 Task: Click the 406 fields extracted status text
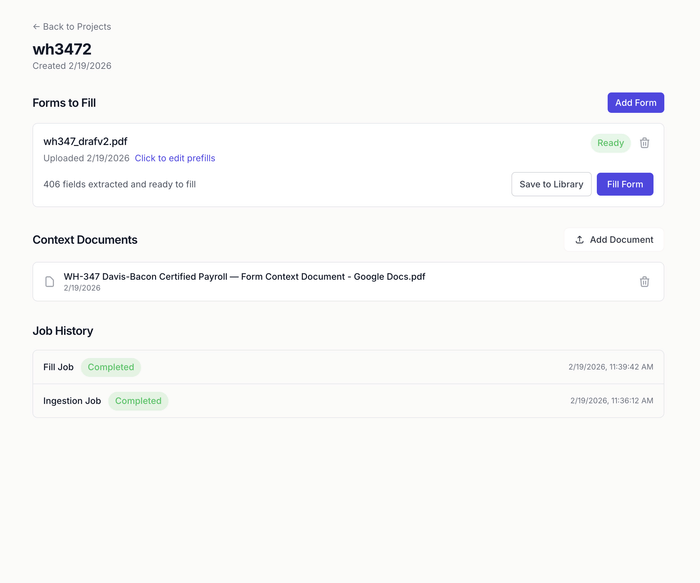119,184
